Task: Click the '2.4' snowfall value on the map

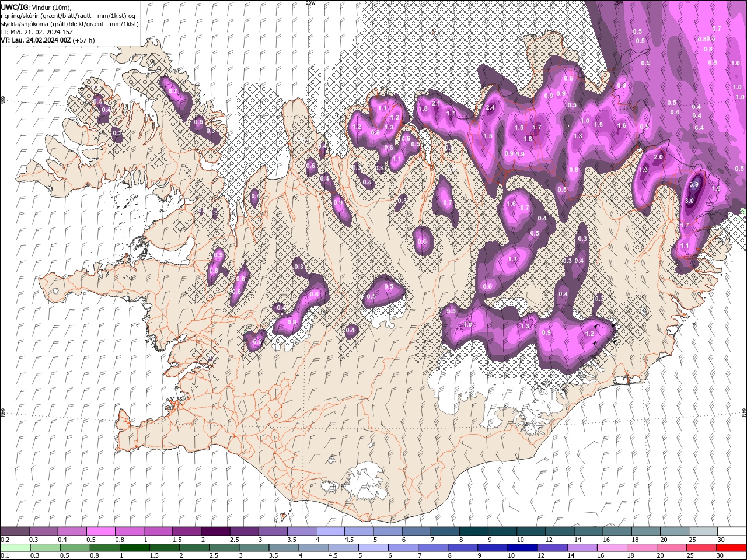Action: click(491, 107)
